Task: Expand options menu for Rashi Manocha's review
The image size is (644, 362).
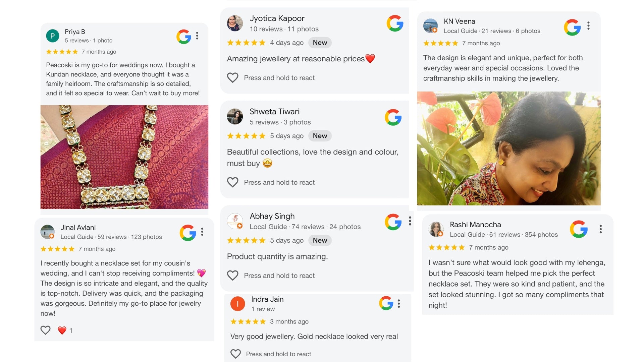Action: [600, 229]
